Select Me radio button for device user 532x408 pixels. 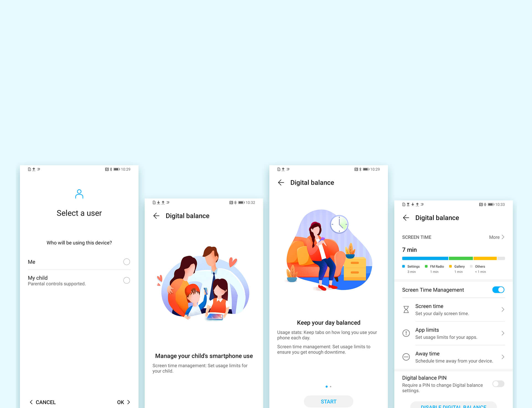127,261
